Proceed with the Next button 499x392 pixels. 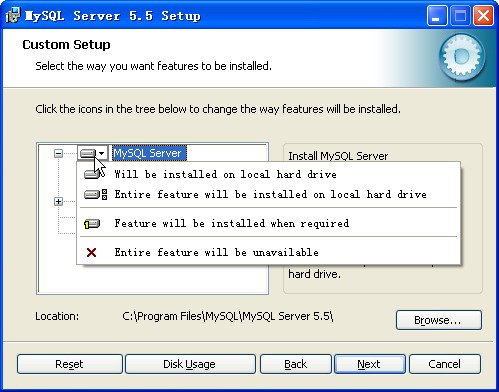[x=370, y=364]
